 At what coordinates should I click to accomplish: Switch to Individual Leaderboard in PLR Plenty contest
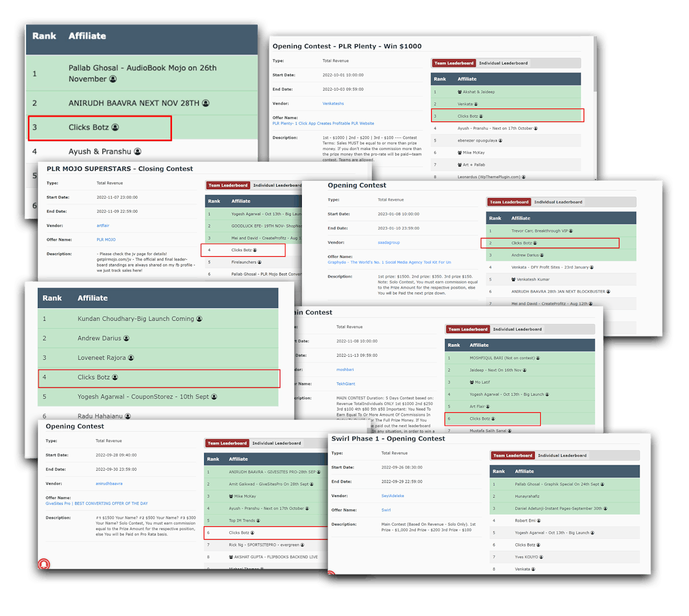click(502, 63)
